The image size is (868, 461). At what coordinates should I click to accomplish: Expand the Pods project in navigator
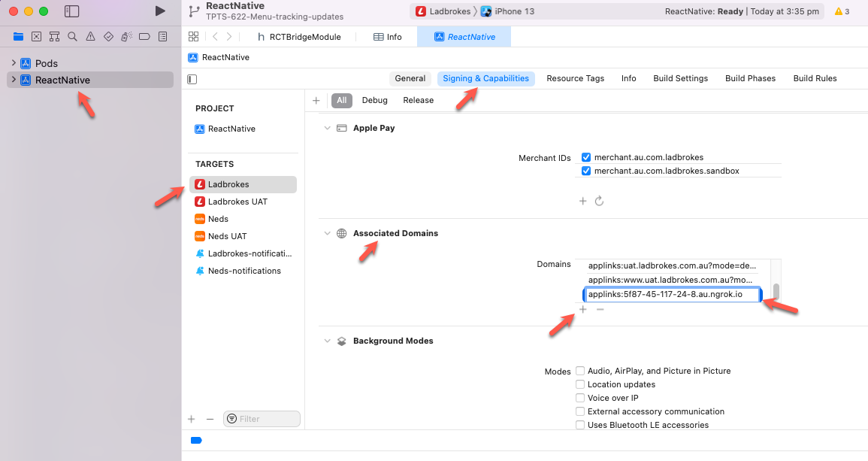[14, 63]
